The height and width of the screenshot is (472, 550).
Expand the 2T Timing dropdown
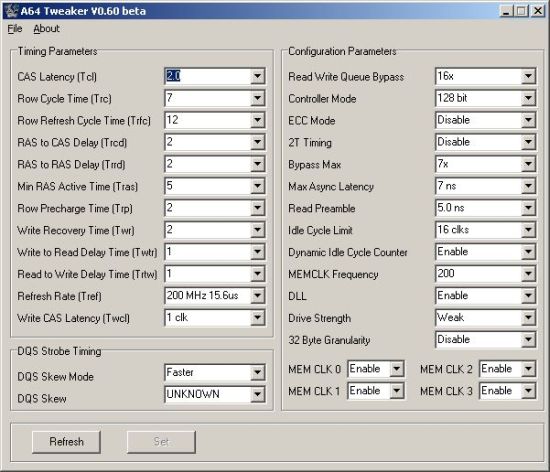[x=528, y=142]
